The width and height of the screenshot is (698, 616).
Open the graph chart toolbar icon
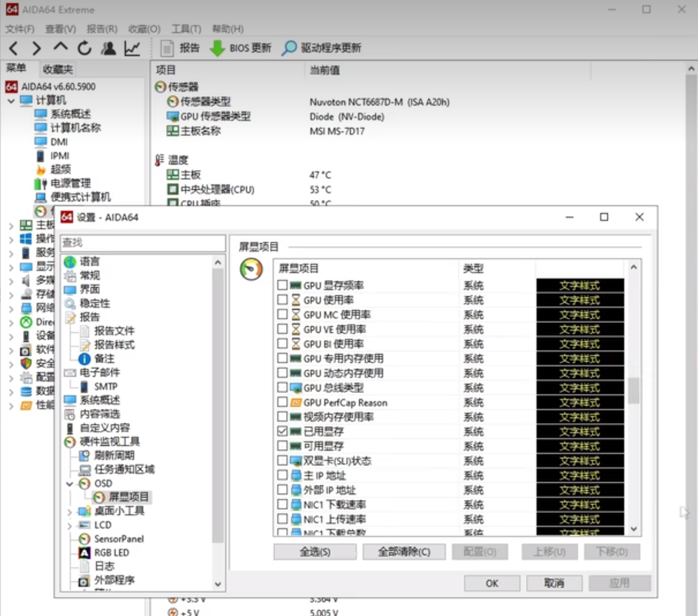(x=132, y=48)
